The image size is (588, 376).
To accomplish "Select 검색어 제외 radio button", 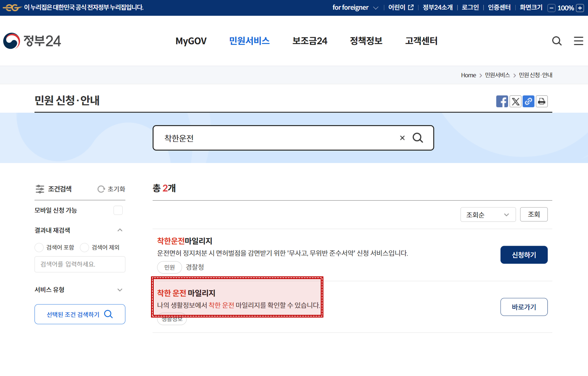I will click(85, 247).
